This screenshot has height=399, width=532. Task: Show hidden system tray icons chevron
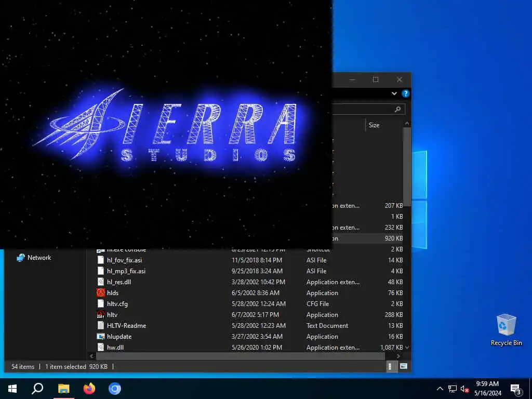point(440,389)
